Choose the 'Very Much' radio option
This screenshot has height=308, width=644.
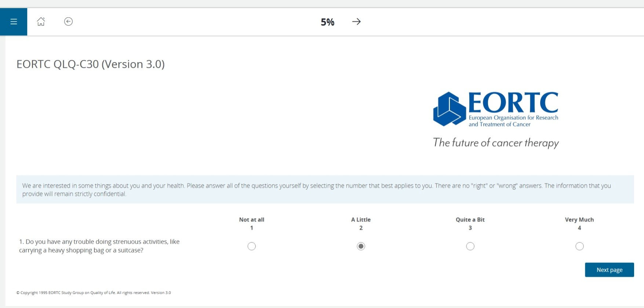[x=579, y=246]
